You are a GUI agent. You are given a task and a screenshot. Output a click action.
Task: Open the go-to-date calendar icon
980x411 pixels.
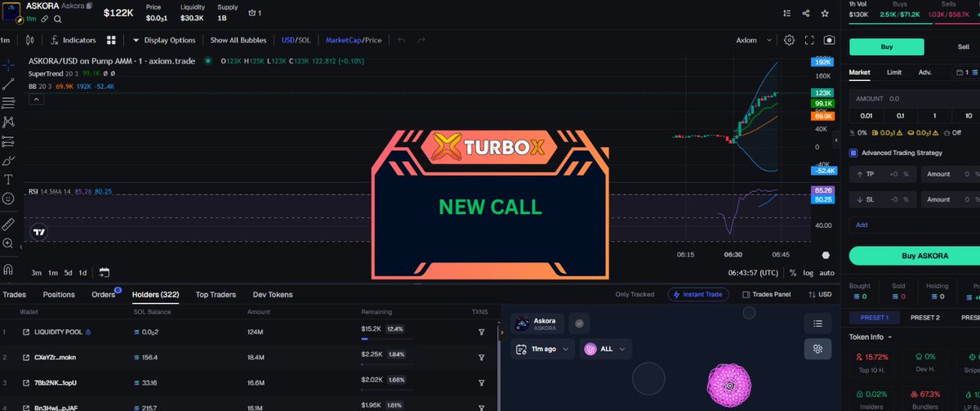(104, 273)
